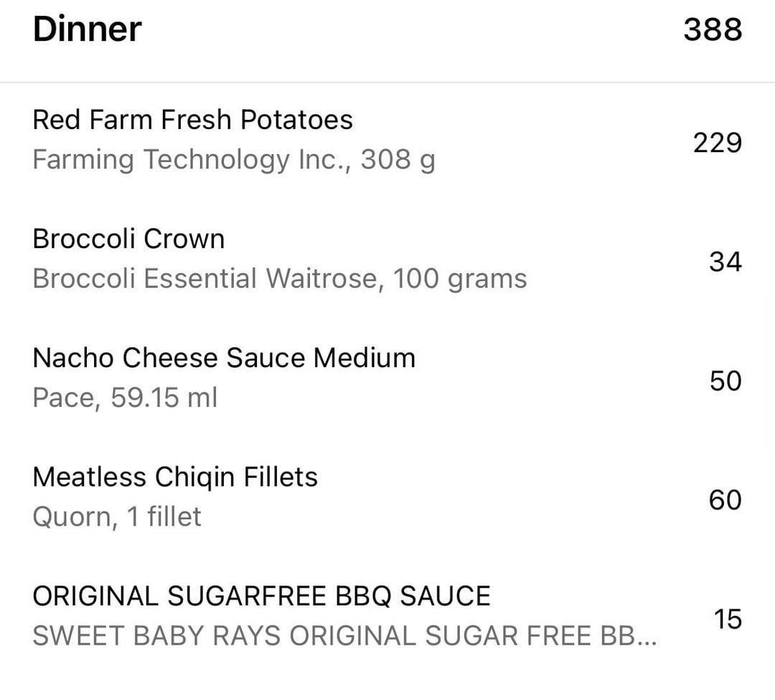
Task: Tap the 60 calorie value
Action: point(725,500)
